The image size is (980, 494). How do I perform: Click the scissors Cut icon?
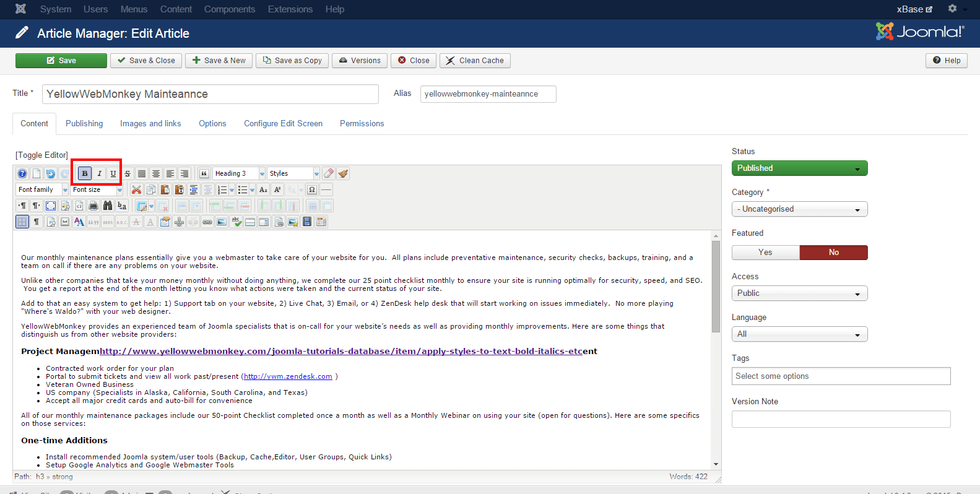pyautogui.click(x=136, y=189)
